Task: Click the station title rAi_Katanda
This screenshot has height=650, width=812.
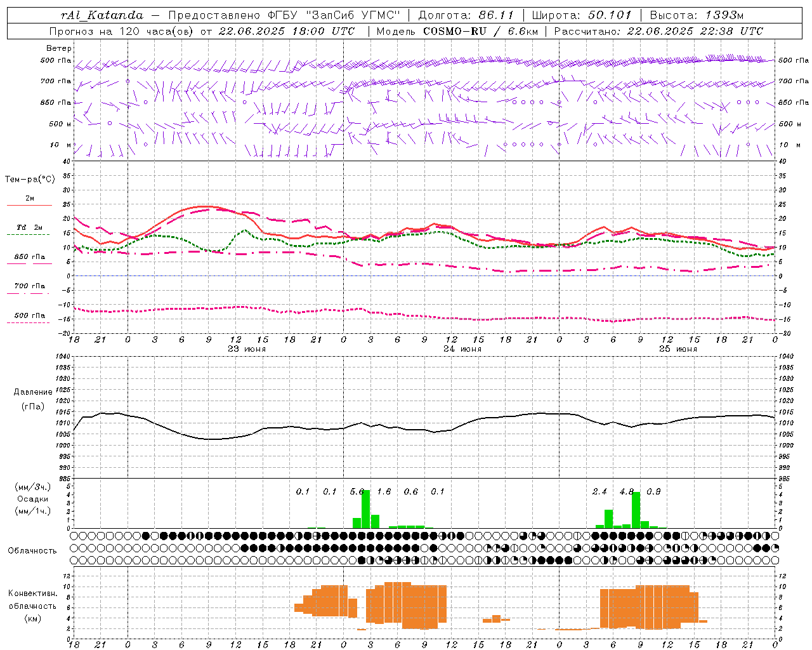Action: click(102, 15)
